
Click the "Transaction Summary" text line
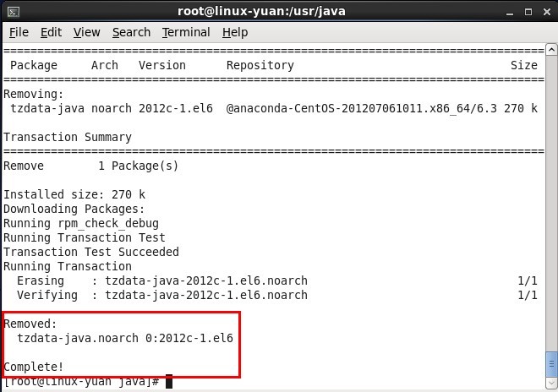coord(68,137)
